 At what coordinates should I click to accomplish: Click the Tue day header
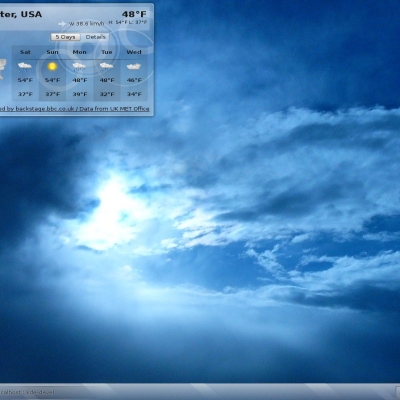[x=107, y=52]
